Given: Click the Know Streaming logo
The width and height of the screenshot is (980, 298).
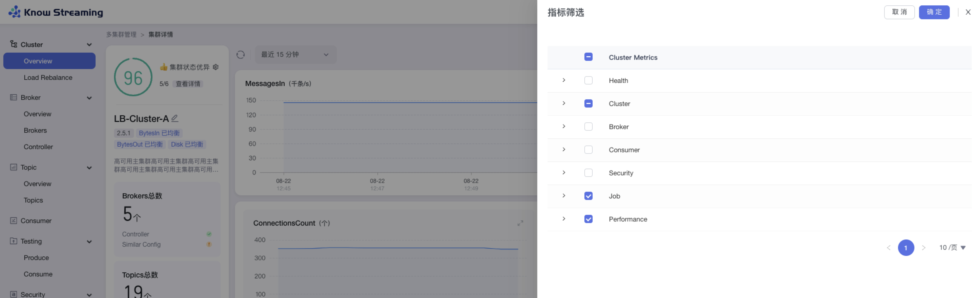Looking at the screenshot, I should click(x=56, y=12).
